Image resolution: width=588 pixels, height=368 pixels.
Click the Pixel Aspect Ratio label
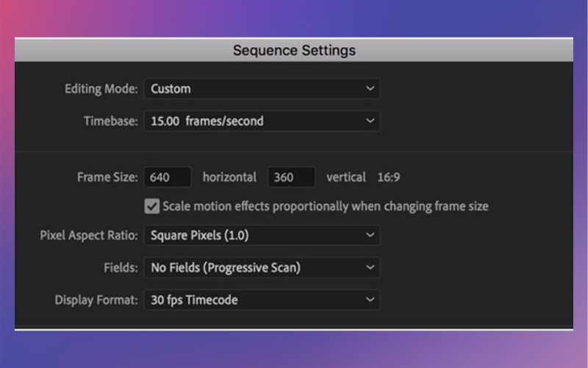pyautogui.click(x=89, y=235)
